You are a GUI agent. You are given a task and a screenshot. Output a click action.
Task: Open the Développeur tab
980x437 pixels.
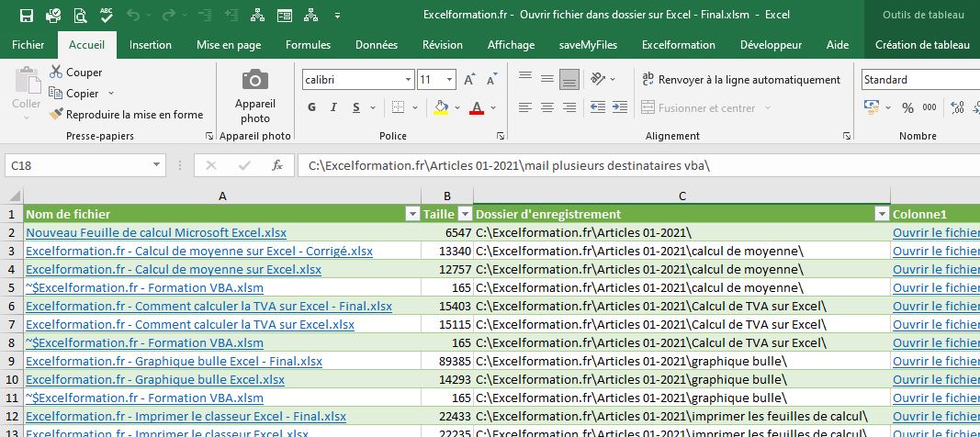pyautogui.click(x=771, y=45)
